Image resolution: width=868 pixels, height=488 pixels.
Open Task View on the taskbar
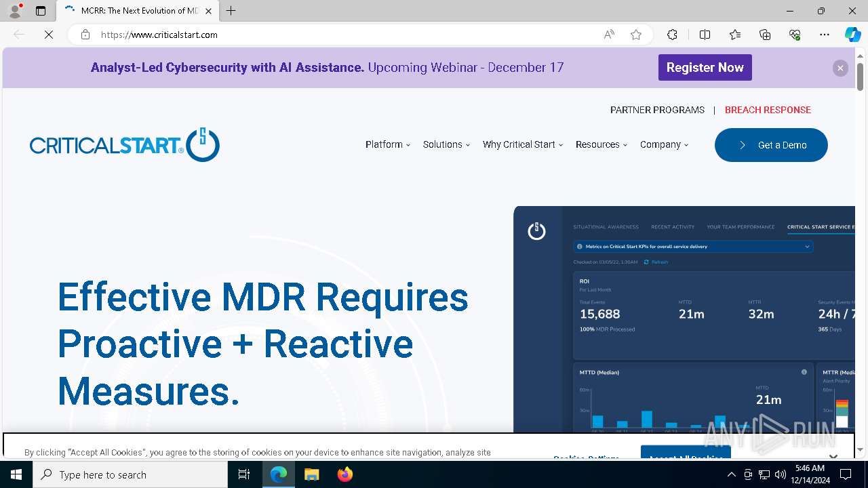[x=244, y=474]
